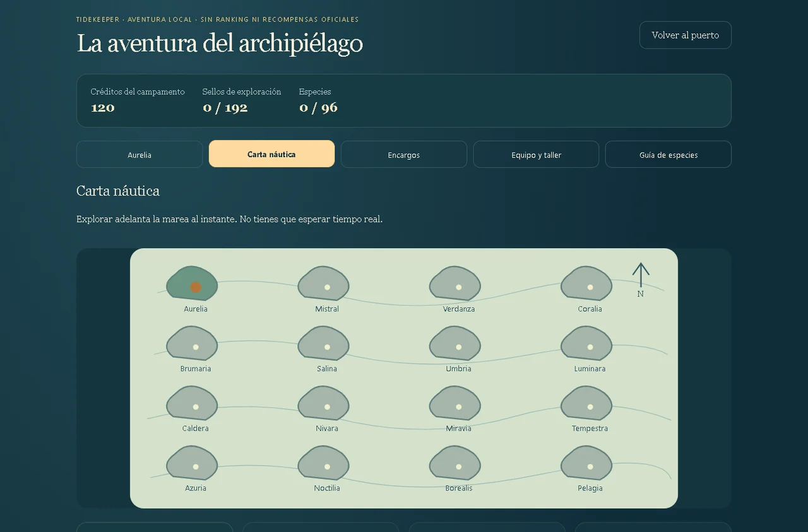Click the Volver al puerto button

pos(686,35)
